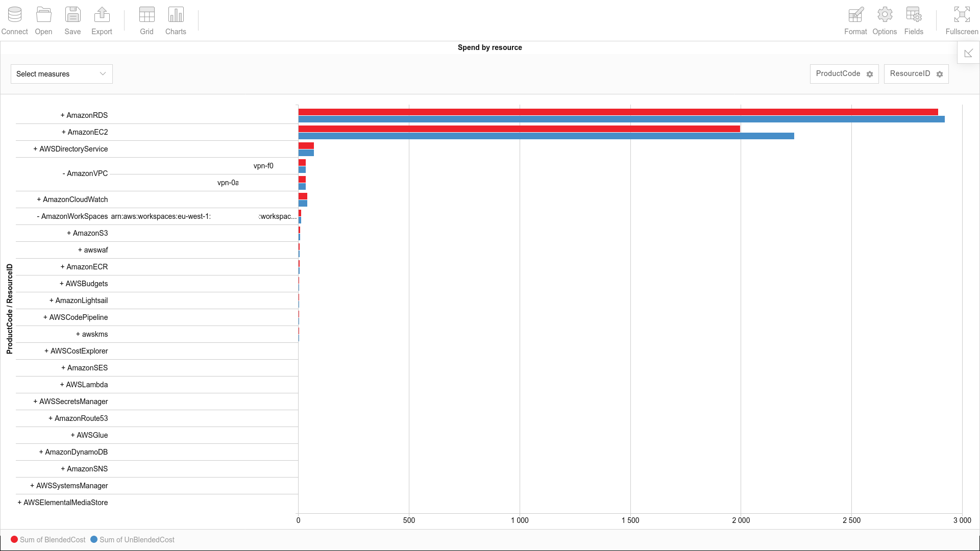Viewport: 980px width, 551px height.
Task: Click the 3 000 axis label
Action: [962, 520]
